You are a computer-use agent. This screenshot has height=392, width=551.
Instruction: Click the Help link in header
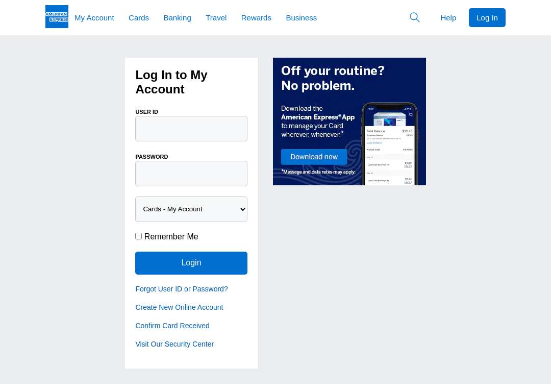click(x=448, y=18)
